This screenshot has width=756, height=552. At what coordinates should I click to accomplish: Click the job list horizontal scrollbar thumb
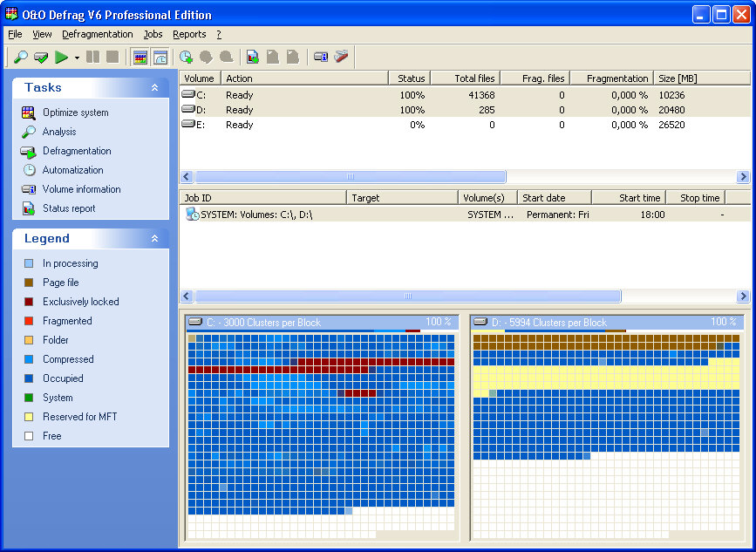408,296
